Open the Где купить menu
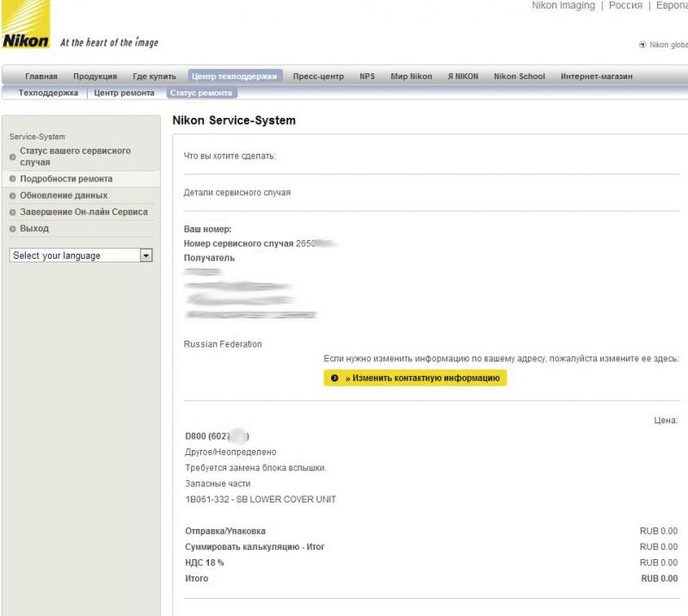 pyautogui.click(x=155, y=76)
